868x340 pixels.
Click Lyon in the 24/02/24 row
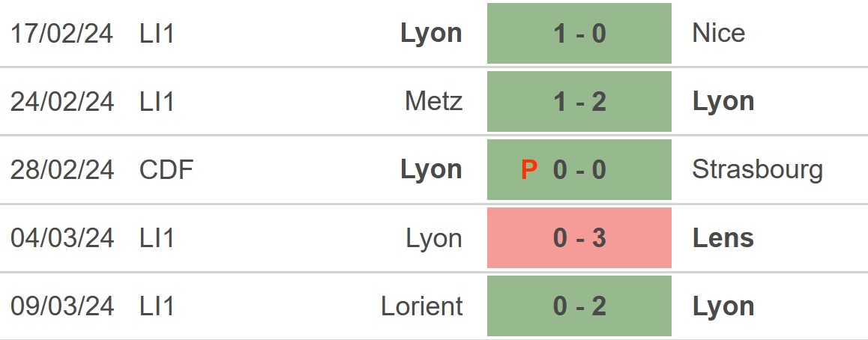pyautogui.click(x=723, y=103)
